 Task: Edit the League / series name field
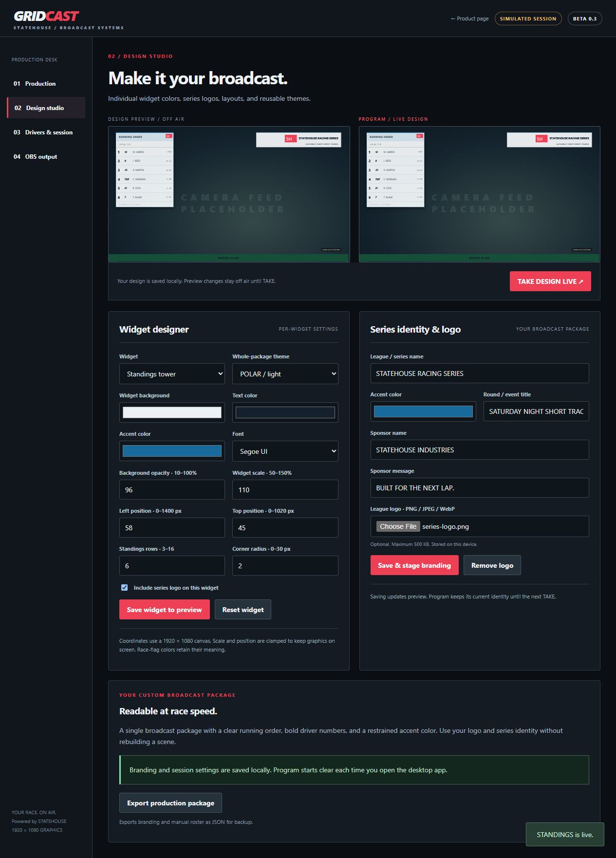(479, 373)
